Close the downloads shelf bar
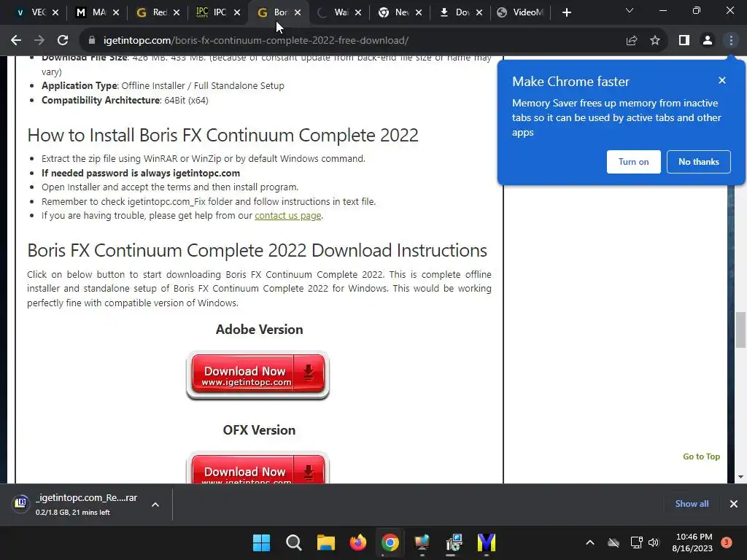This screenshot has width=747, height=560. point(734,504)
